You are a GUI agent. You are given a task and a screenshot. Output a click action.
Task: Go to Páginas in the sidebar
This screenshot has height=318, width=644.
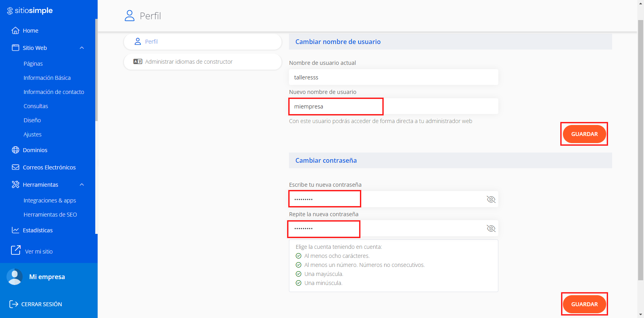click(x=33, y=64)
